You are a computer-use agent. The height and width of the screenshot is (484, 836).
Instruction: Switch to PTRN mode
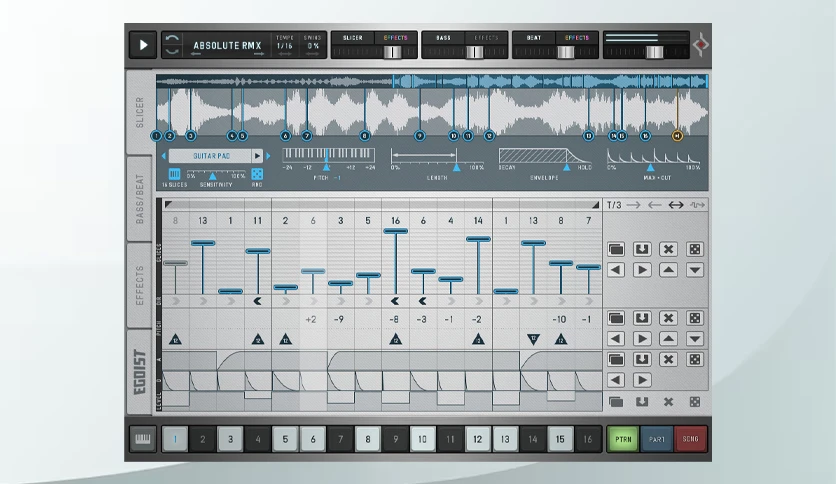click(623, 439)
